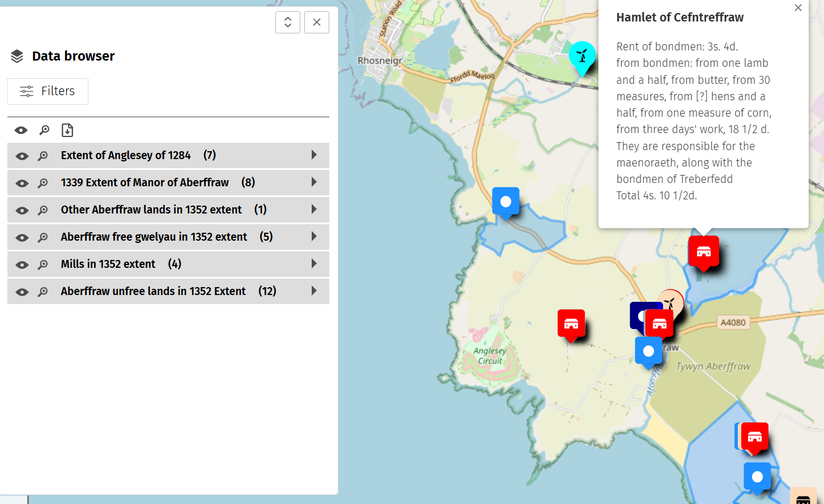Click the layers icon beside Data browser

point(17,56)
